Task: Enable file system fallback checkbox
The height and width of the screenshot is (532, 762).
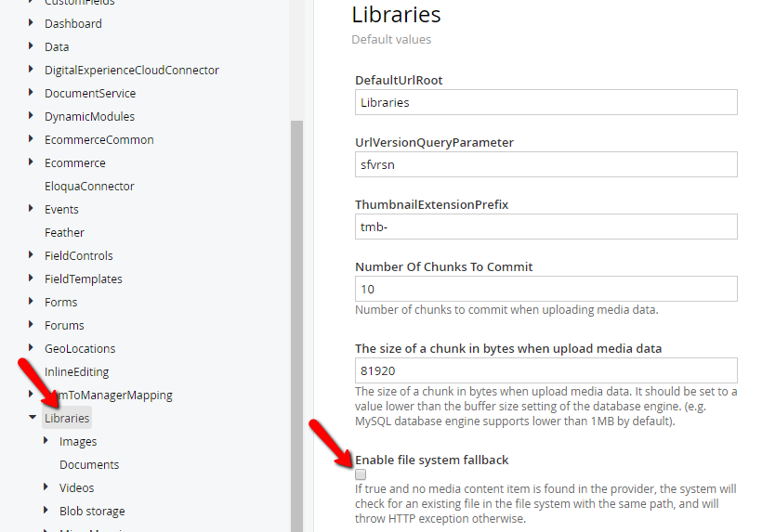Action: click(361, 474)
